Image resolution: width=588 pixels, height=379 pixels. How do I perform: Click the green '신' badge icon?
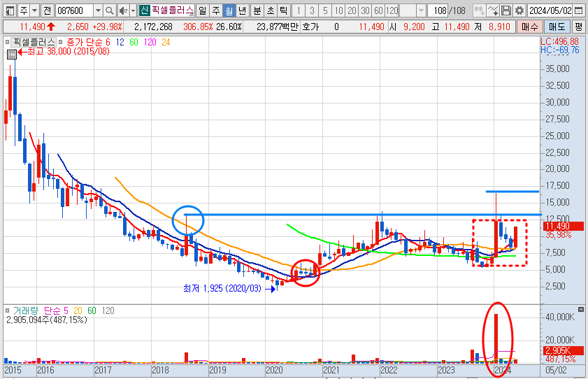(144, 10)
